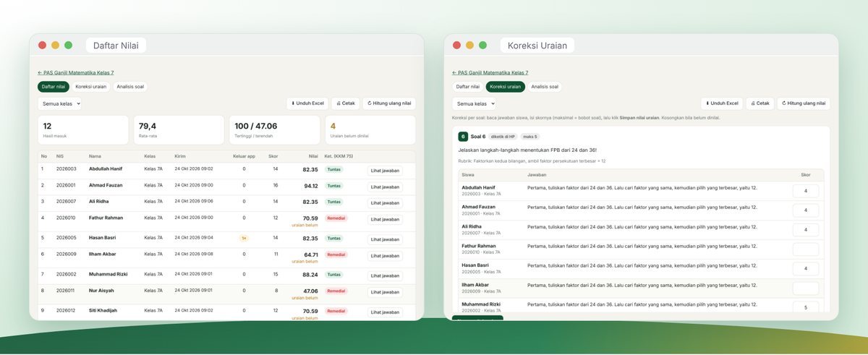
Task: Click green maximize dot of Koreksi Uraian window
Action: coord(482,45)
